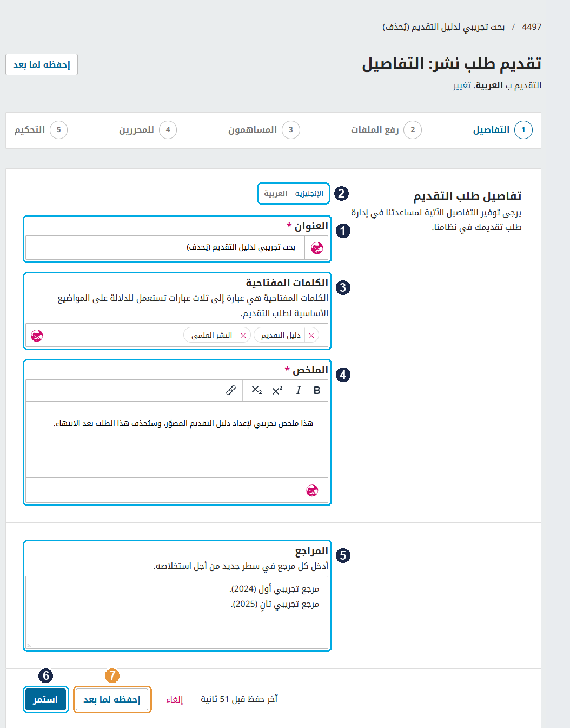Click the globe icon in the title field

click(x=317, y=248)
